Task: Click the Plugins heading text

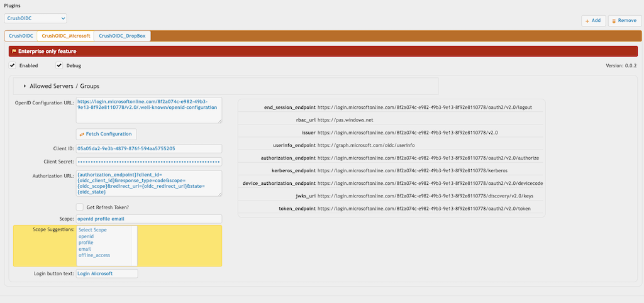Action: pos(12,6)
